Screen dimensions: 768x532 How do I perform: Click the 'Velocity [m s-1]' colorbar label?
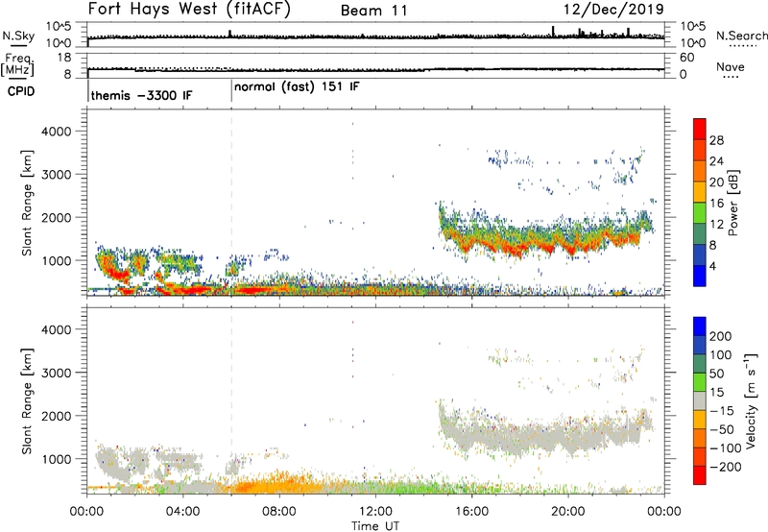pos(750,400)
